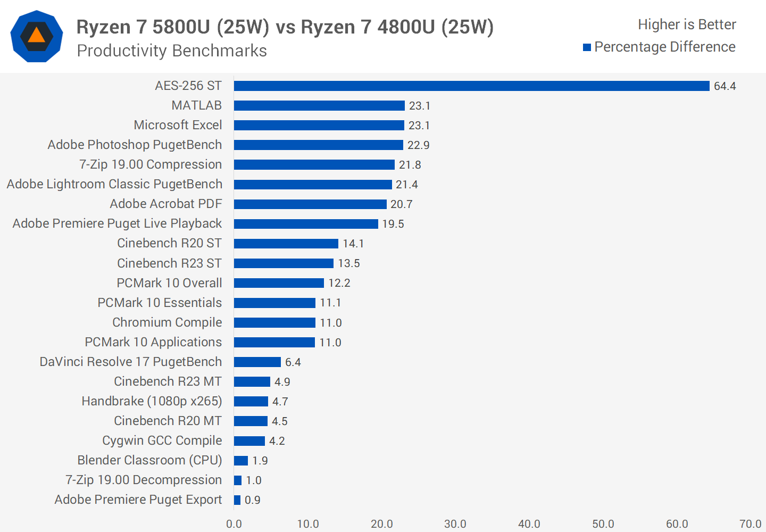
Task: Click the value 13.5
Action: [x=349, y=263]
